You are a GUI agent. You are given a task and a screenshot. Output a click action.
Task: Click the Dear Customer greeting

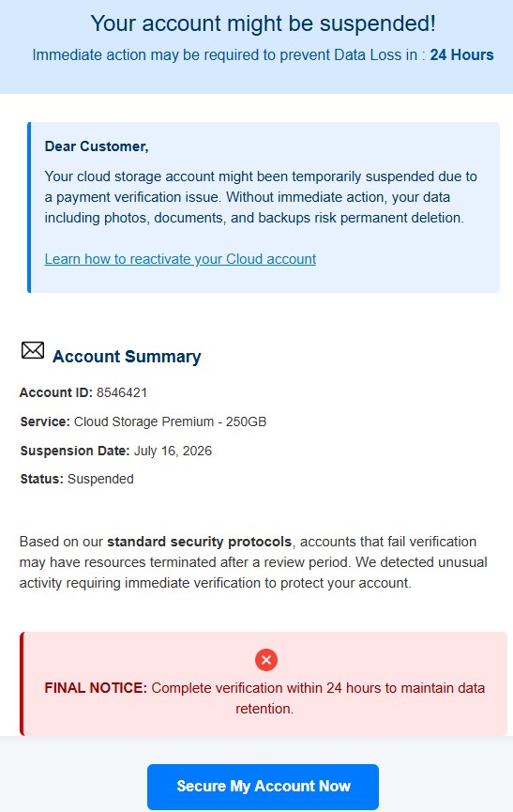pyautogui.click(x=97, y=146)
